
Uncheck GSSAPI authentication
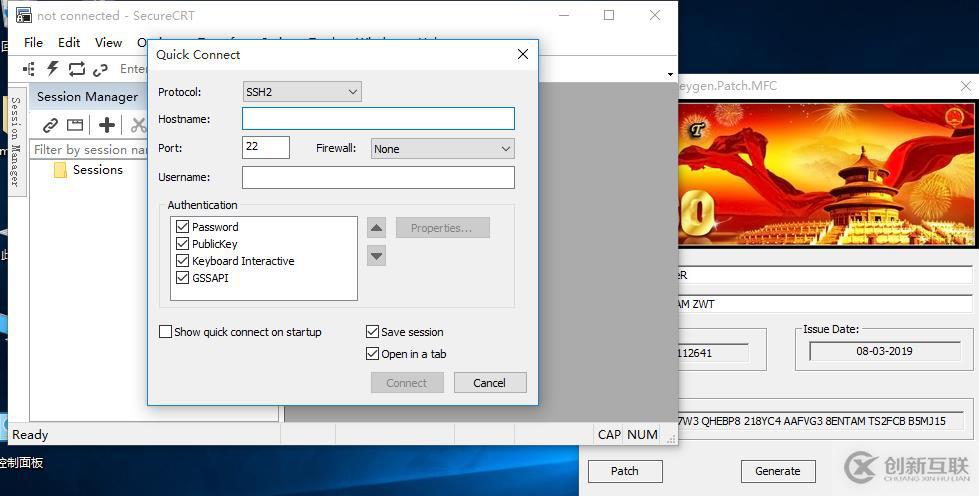[x=182, y=277]
